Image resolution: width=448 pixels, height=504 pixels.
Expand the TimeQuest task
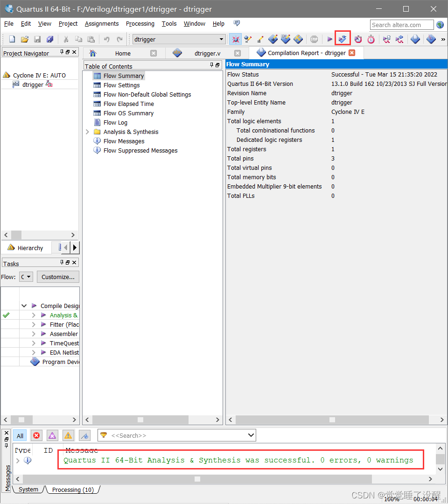(34, 343)
